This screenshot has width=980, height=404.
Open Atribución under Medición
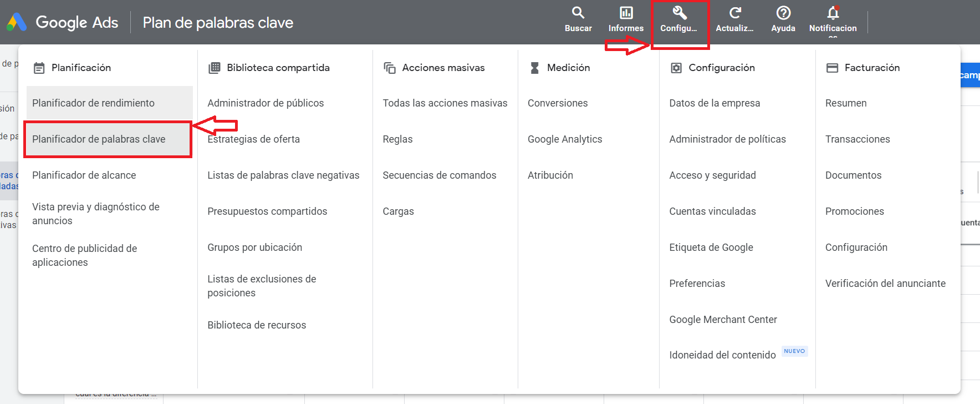550,175
